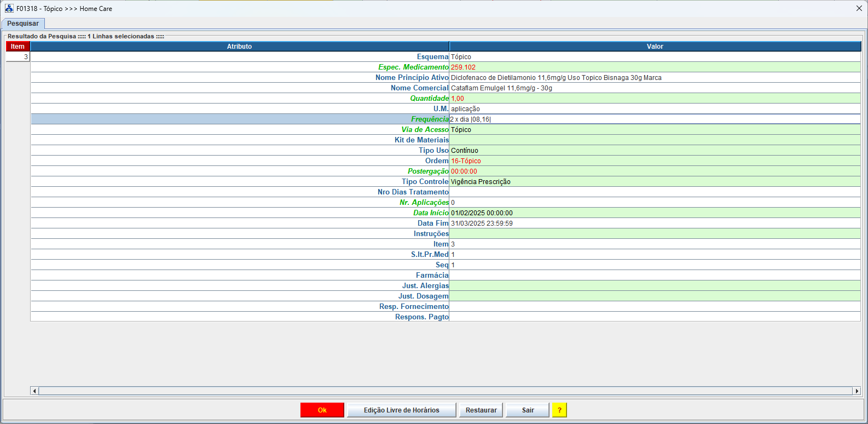Open the Pesquisar tab
Screen dimensions: 868x424
coord(23,24)
